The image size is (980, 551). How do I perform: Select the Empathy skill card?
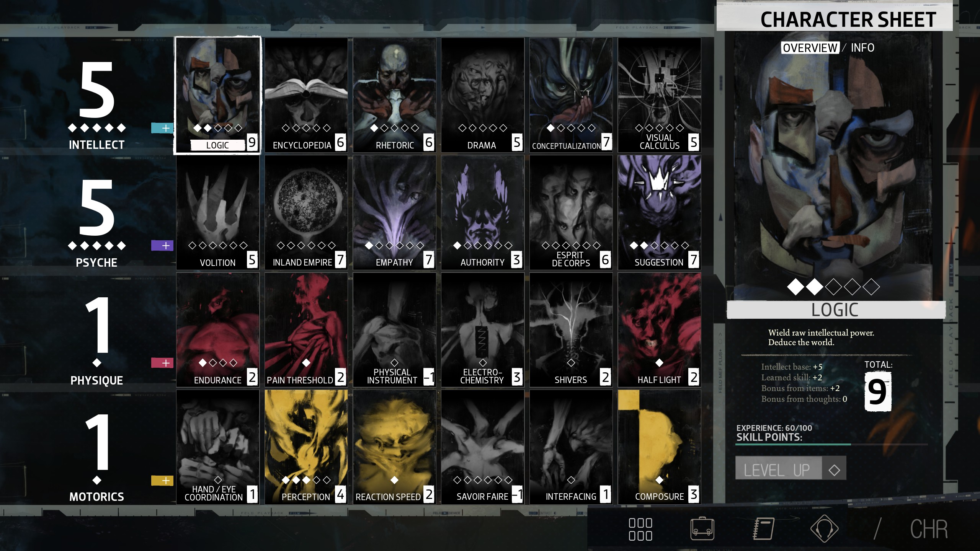[x=394, y=213]
